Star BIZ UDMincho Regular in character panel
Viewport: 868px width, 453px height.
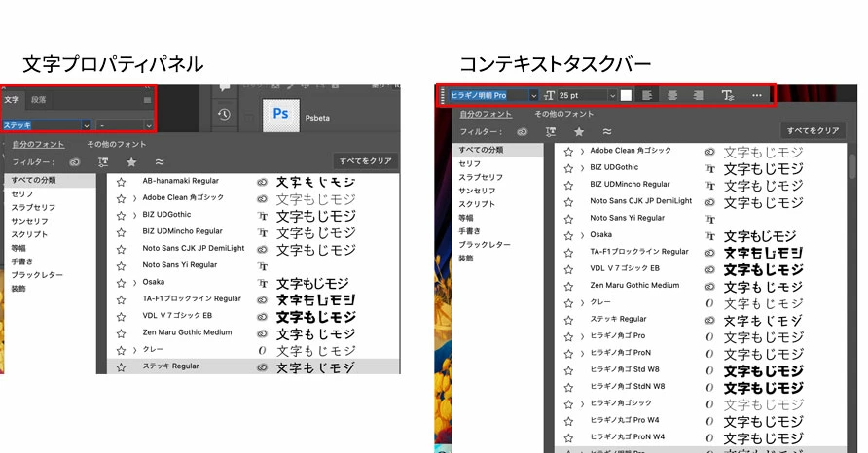tap(122, 232)
